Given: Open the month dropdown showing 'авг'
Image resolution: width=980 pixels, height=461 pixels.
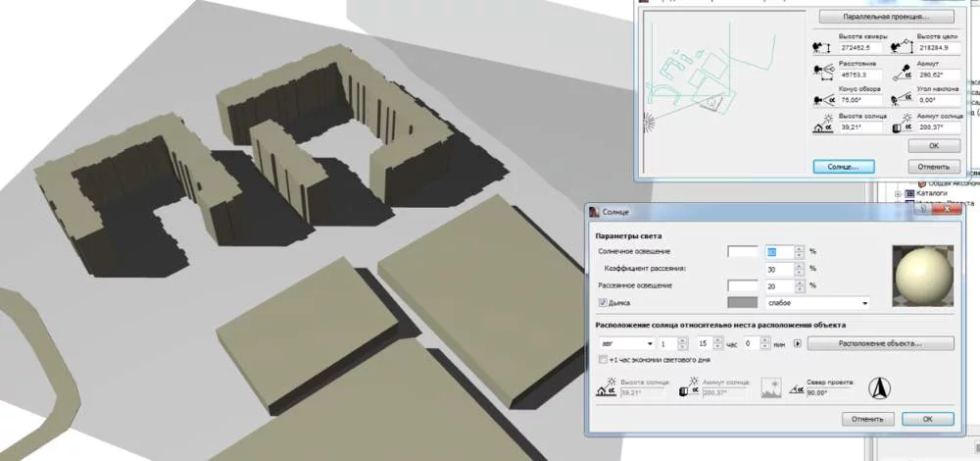Looking at the screenshot, I should (x=625, y=343).
